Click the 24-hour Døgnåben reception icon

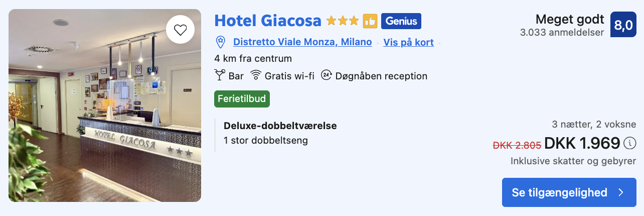click(x=327, y=76)
